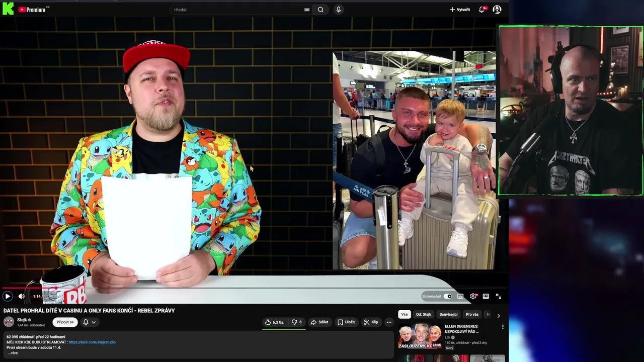The image size is (644, 362).
Task: Open the notifications bell in top bar
Action: (x=482, y=10)
